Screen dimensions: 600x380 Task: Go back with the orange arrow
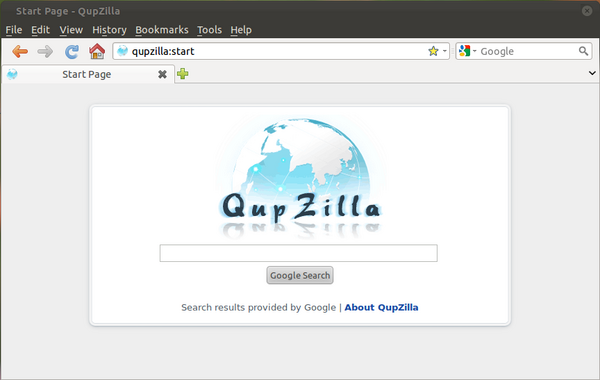click(20, 51)
